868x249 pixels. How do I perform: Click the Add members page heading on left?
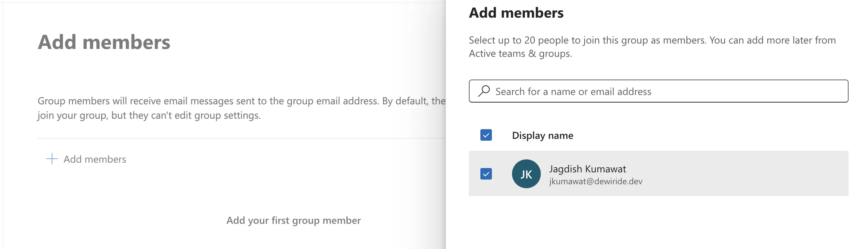click(104, 42)
